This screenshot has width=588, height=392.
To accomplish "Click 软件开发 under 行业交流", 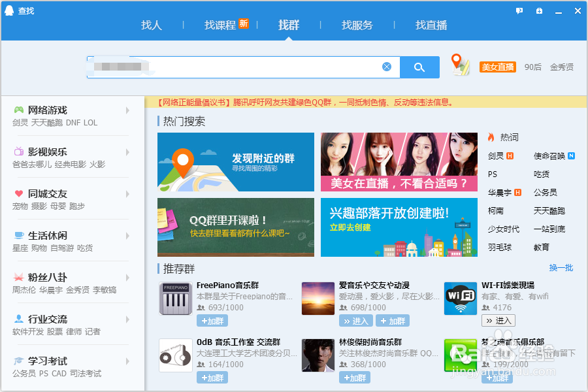I will tap(28, 332).
